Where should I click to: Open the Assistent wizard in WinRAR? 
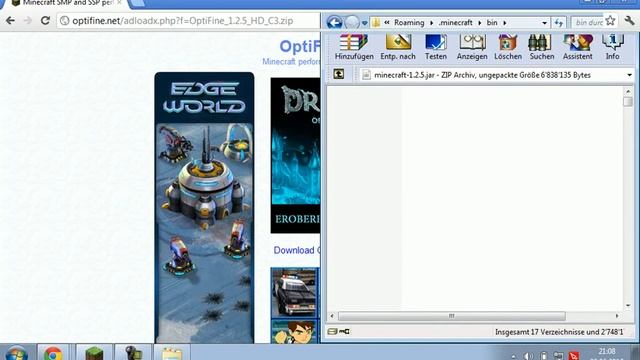578,47
